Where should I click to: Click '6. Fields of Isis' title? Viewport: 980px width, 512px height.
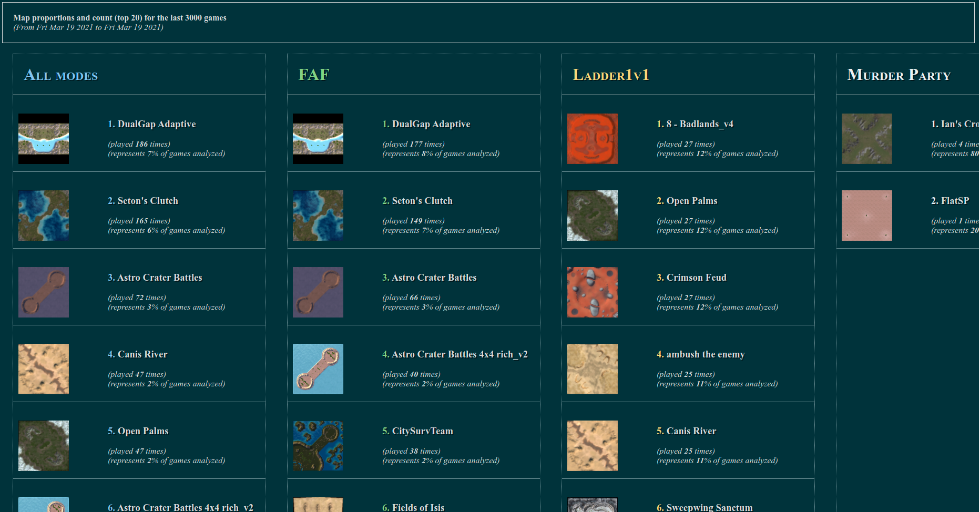pyautogui.click(x=413, y=507)
